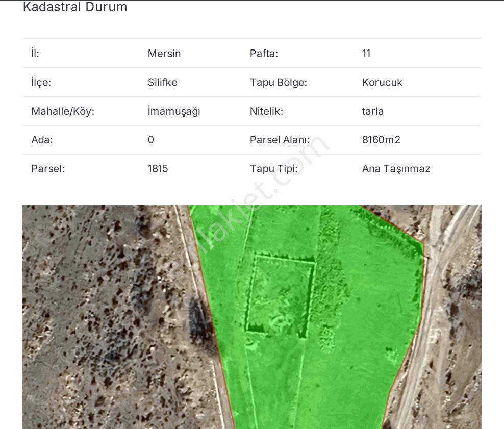This screenshot has width=504, height=429.
Task: Click the Ada value 0
Action: pyautogui.click(x=151, y=140)
